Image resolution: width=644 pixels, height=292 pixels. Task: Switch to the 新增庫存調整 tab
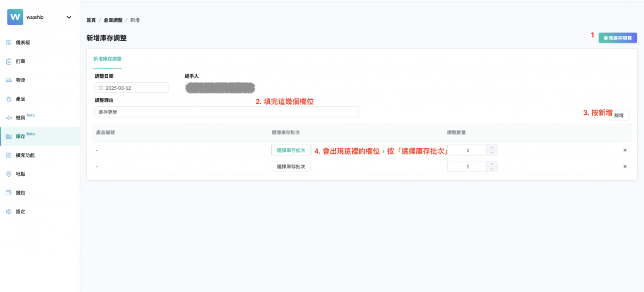click(108, 58)
